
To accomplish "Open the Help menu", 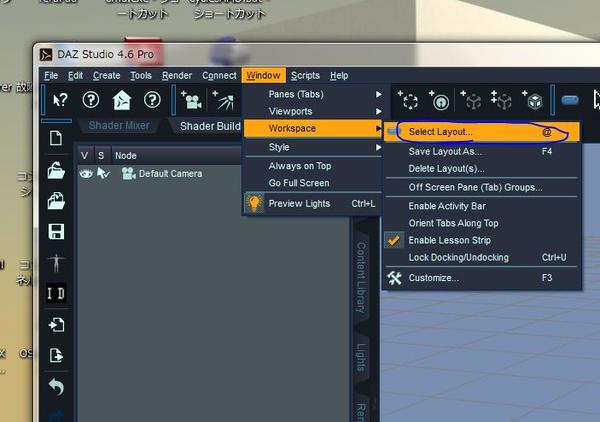I will (x=339, y=76).
